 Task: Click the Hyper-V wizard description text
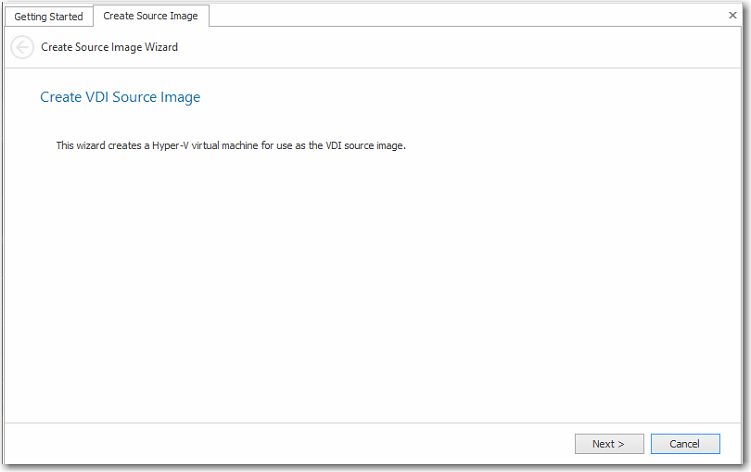click(230, 146)
